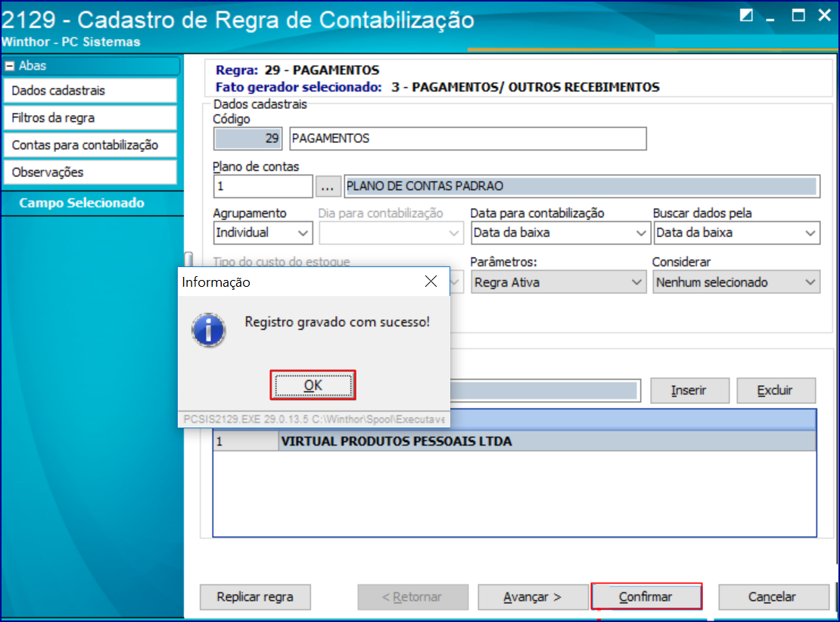Viewport: 840px width, 622px height.
Task: Open Contas para contabilização tab
Action: coord(90,145)
